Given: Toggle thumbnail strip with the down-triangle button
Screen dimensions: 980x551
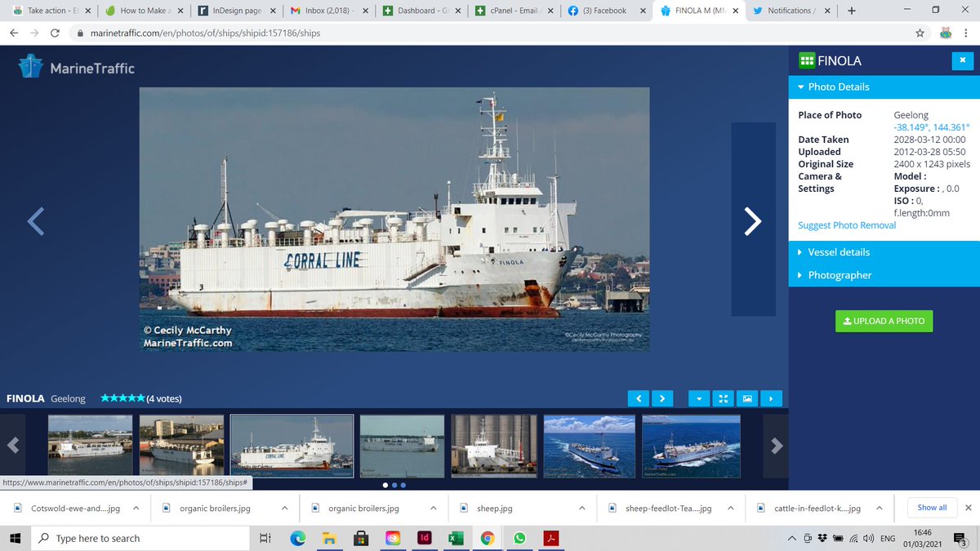Looking at the screenshot, I should click(700, 398).
